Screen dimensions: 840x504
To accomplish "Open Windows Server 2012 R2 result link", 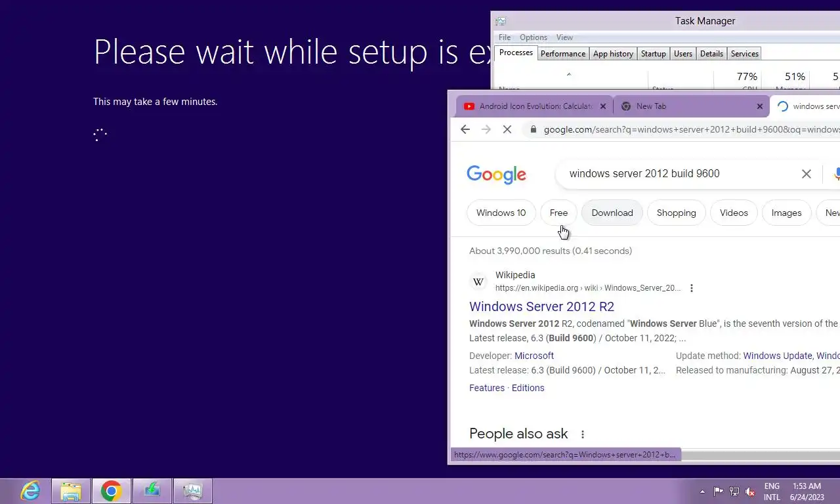I will (x=541, y=306).
